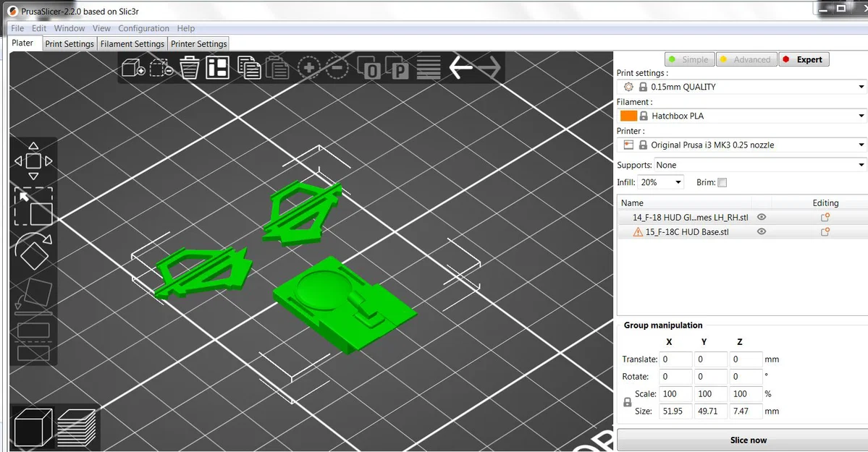
Task: Click the Editing column header
Action: [825, 203]
